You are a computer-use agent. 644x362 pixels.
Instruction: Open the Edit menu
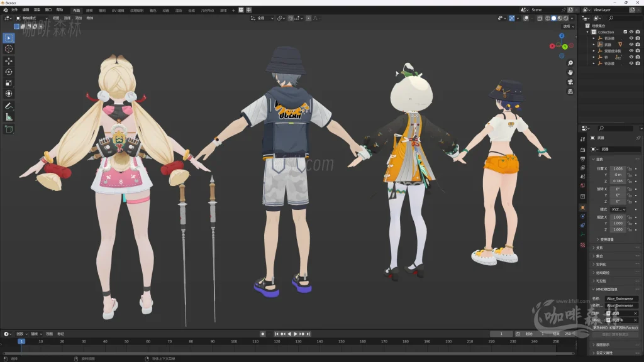(x=26, y=10)
